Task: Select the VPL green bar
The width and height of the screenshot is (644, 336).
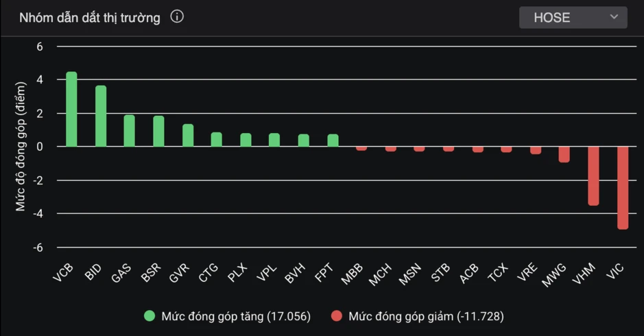Action: (x=274, y=140)
